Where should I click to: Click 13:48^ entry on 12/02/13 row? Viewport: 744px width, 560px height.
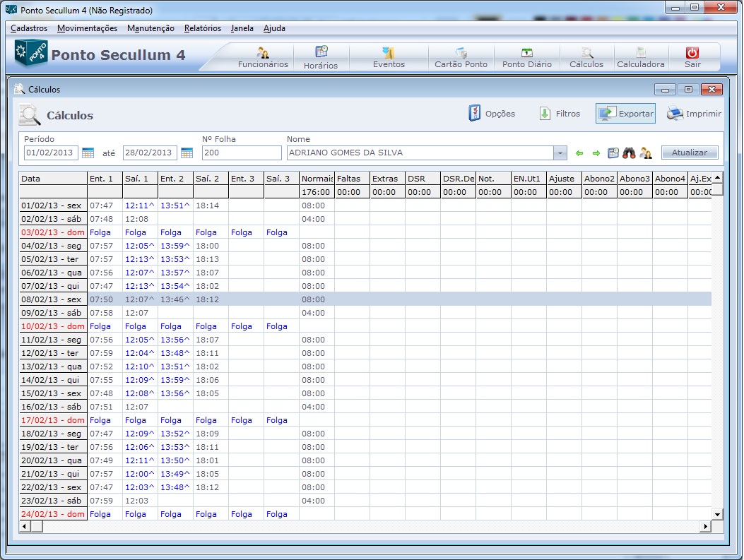coord(175,353)
